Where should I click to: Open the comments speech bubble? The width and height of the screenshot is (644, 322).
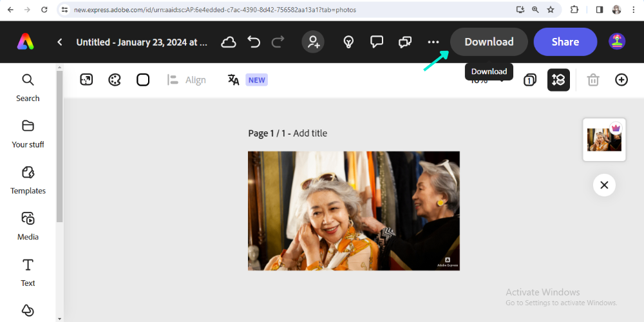click(x=377, y=42)
